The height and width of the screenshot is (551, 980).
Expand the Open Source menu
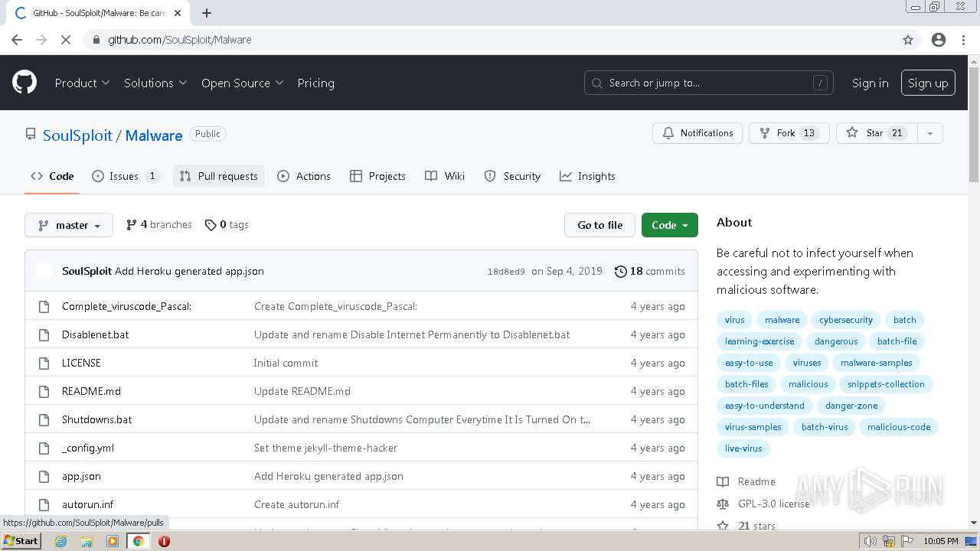[x=242, y=83]
